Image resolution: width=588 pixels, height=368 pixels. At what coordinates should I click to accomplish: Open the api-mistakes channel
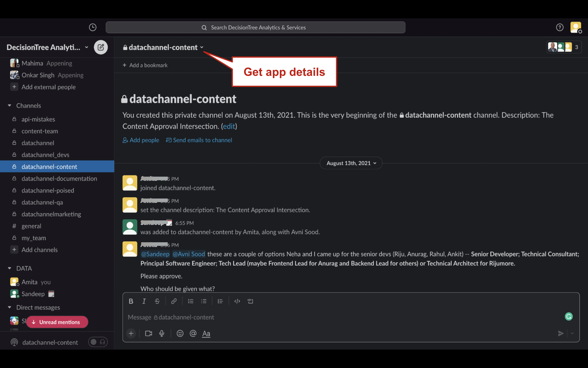point(57,119)
